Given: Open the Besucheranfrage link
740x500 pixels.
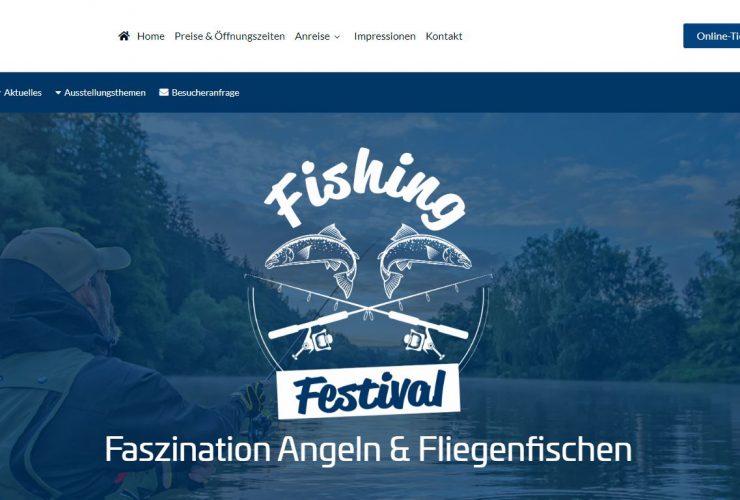Looking at the screenshot, I should pos(205,93).
